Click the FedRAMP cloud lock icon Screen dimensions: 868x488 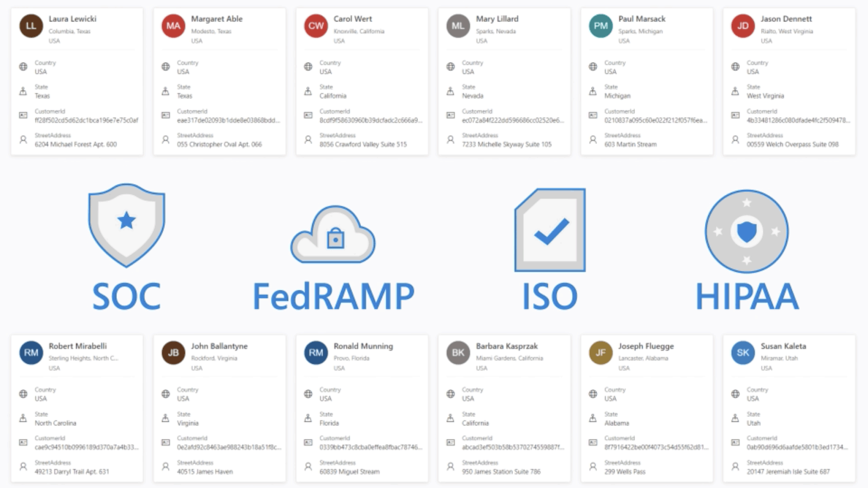(x=333, y=235)
